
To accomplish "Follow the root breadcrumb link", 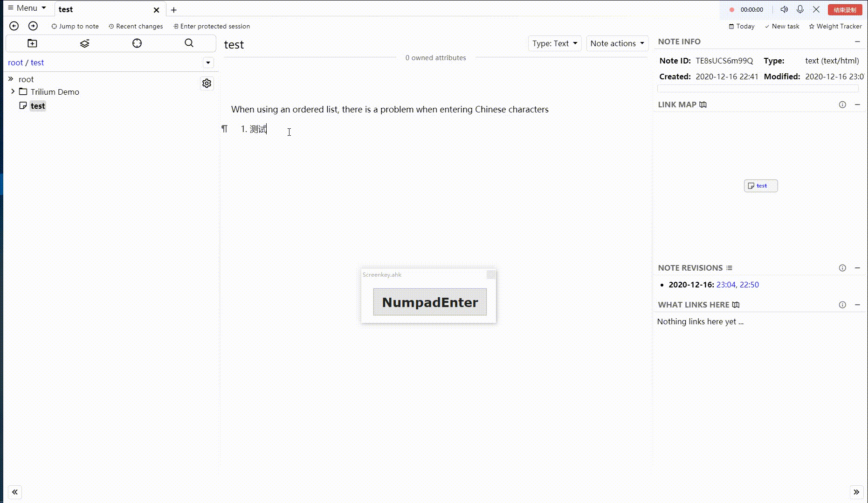I will pyautogui.click(x=15, y=62).
